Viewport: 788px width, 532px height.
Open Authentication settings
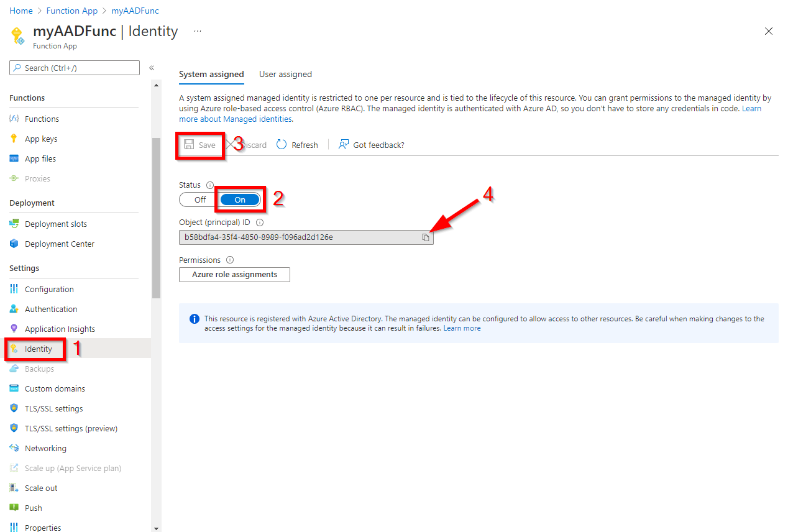(x=51, y=309)
